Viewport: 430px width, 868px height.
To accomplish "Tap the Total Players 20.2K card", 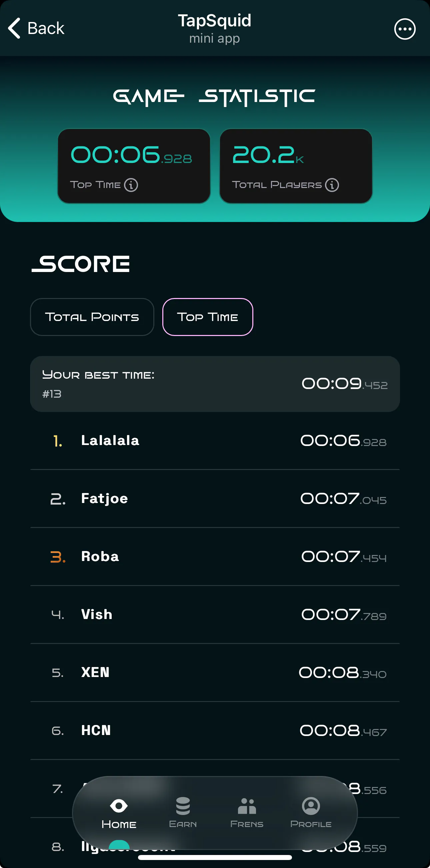I will coord(296,166).
